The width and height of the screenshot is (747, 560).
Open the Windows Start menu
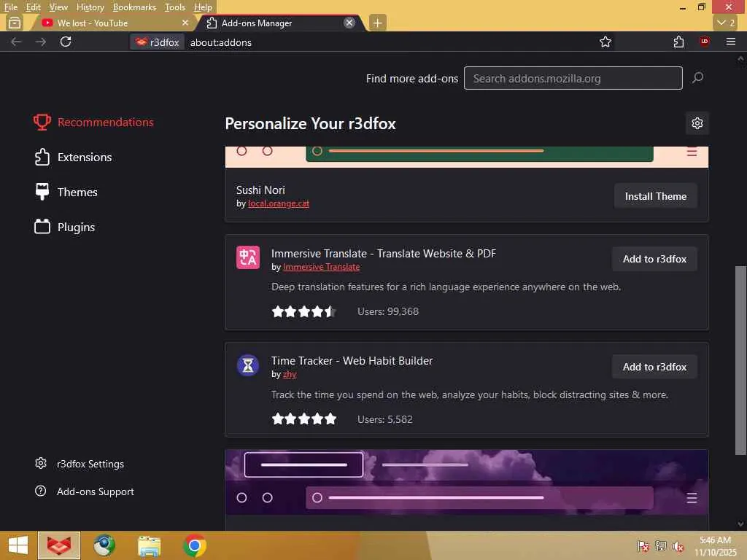click(x=18, y=545)
